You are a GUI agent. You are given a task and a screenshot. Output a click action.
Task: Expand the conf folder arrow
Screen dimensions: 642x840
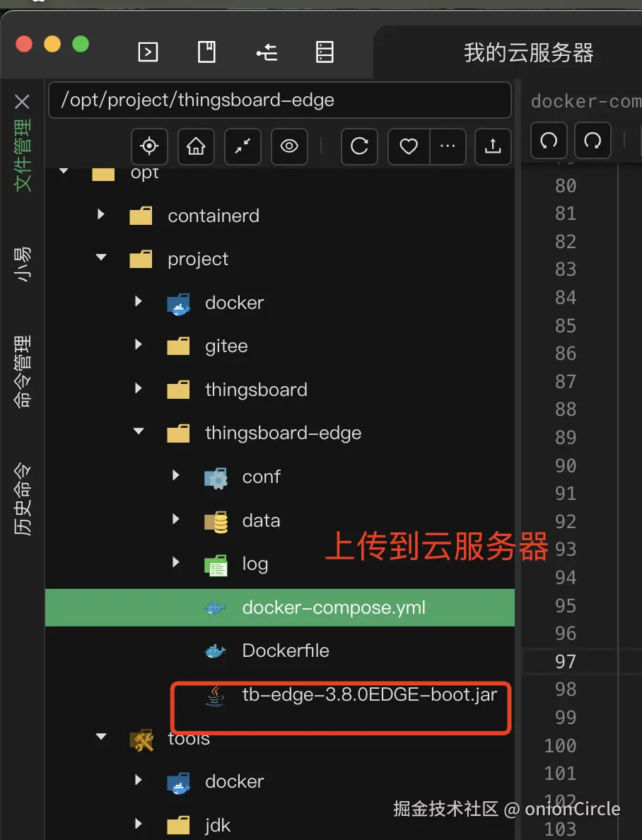pyautogui.click(x=176, y=475)
